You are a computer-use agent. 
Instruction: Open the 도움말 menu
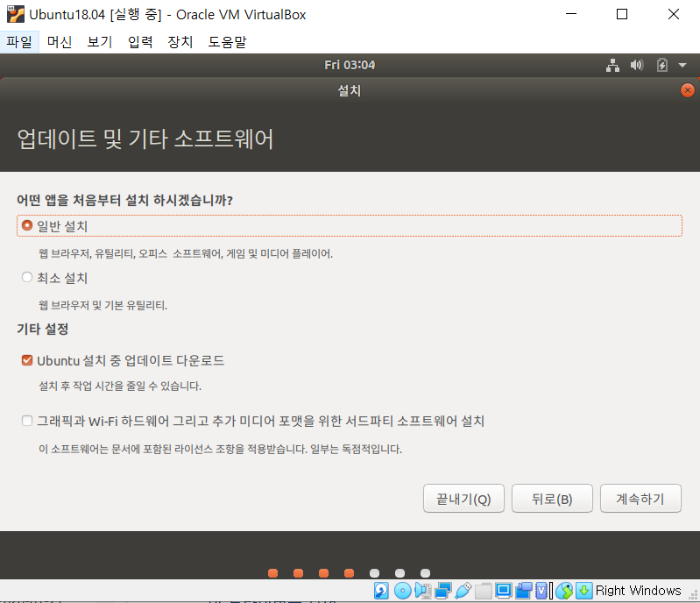[227, 41]
